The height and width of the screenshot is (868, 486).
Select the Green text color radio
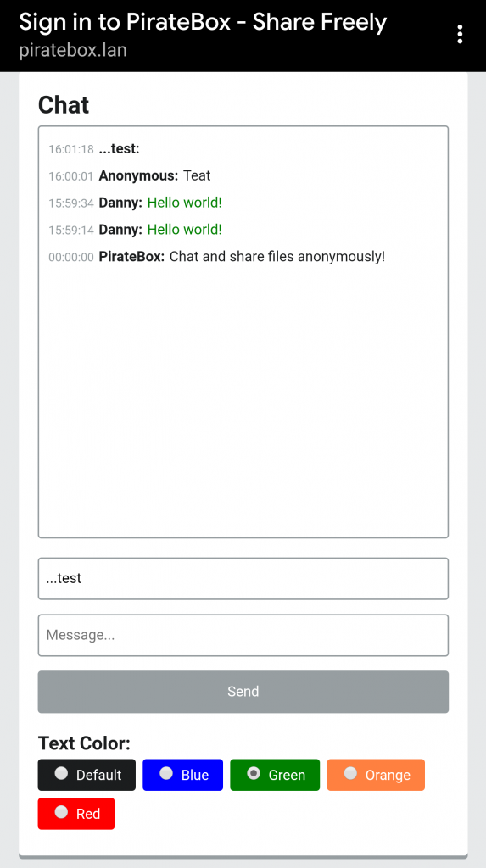(254, 773)
